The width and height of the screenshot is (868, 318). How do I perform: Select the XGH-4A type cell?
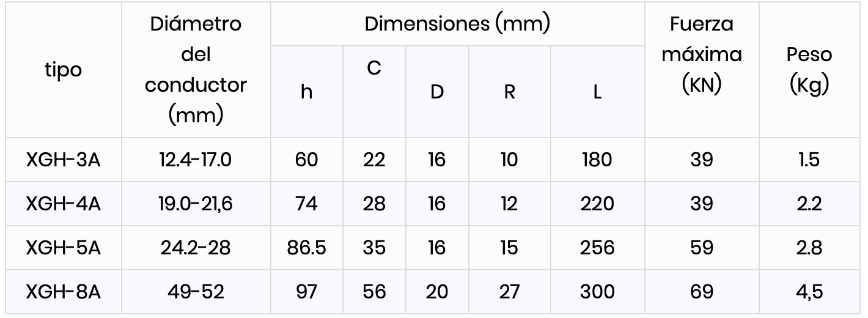tap(63, 204)
